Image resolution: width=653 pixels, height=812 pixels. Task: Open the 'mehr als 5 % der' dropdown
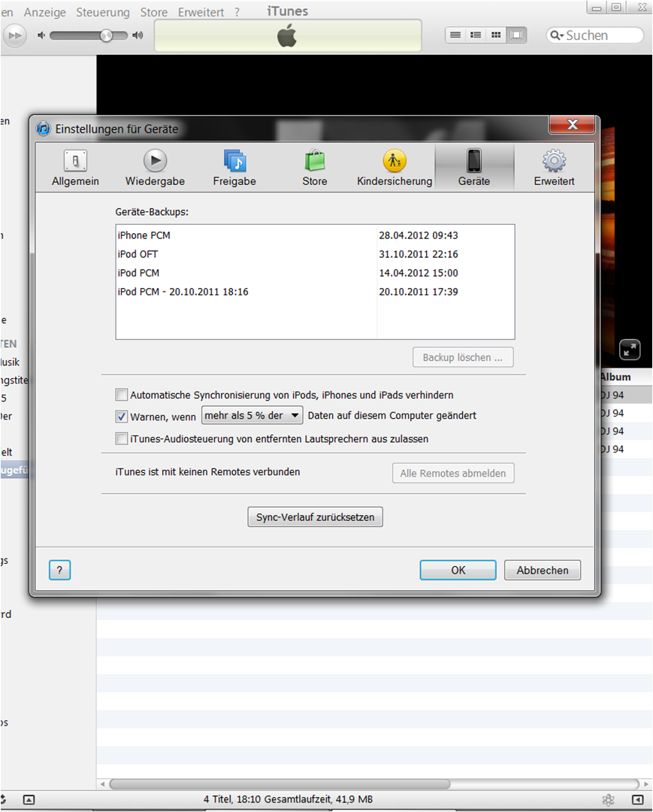pyautogui.click(x=252, y=415)
